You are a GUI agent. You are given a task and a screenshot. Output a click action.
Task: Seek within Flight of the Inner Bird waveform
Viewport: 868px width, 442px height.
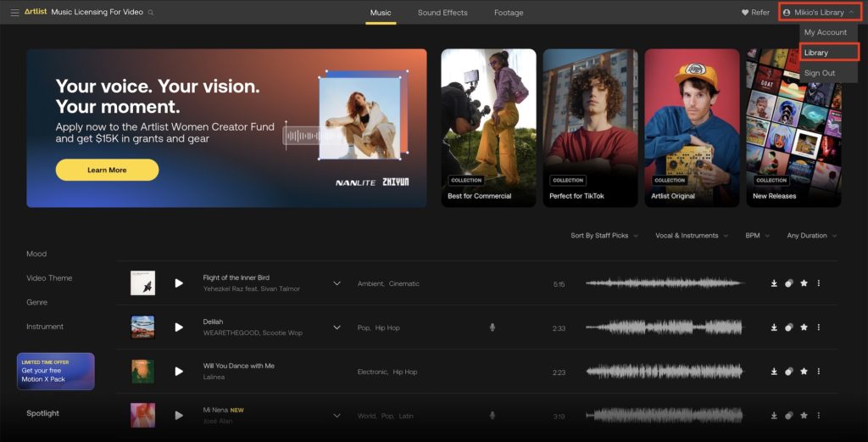click(x=665, y=283)
